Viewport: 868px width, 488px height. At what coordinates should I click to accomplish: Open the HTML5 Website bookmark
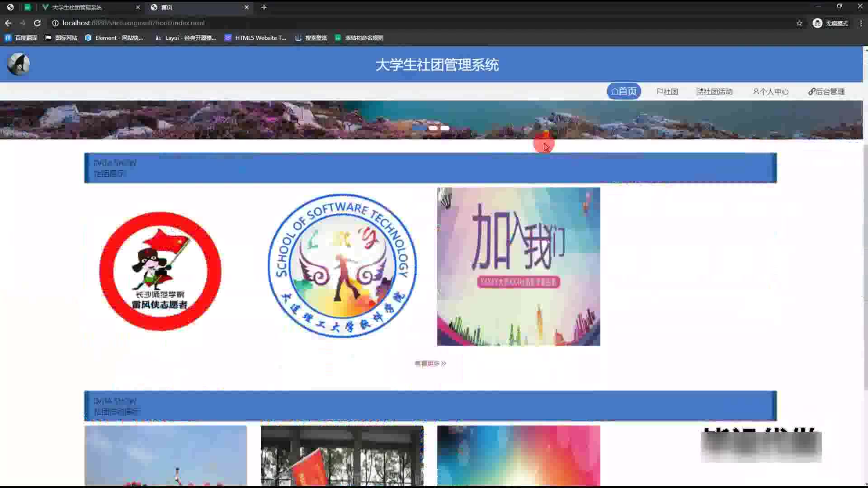(255, 38)
